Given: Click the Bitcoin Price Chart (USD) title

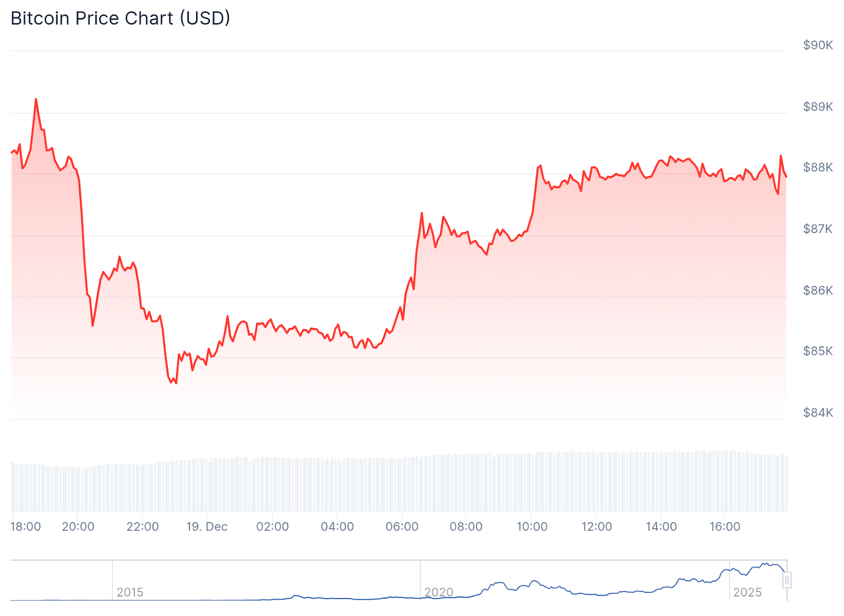Looking at the screenshot, I should [120, 18].
